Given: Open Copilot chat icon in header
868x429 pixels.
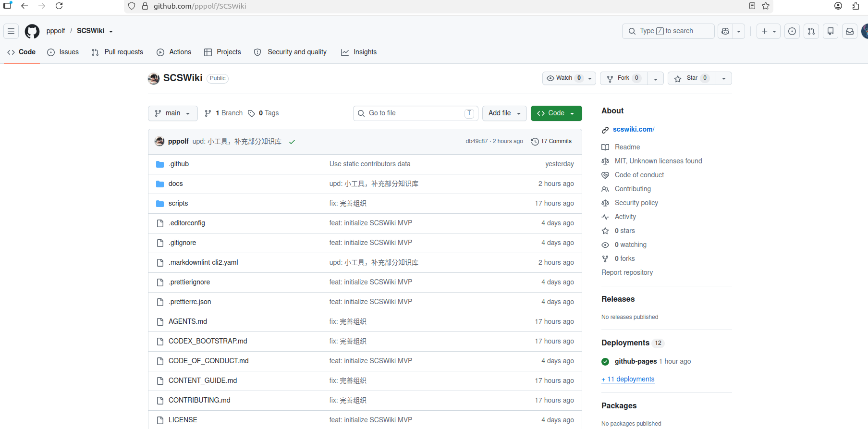Looking at the screenshot, I should (x=725, y=31).
